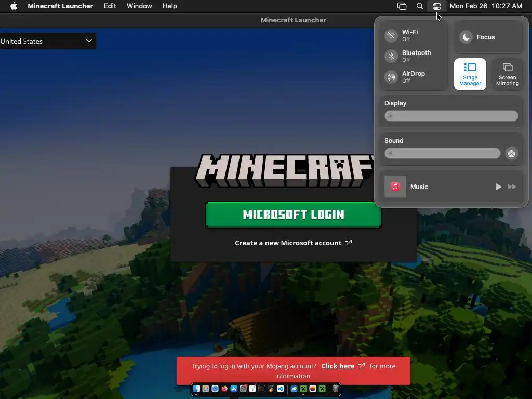Launch Safari from the dock
This screenshot has height=399, width=532.
tap(215, 389)
